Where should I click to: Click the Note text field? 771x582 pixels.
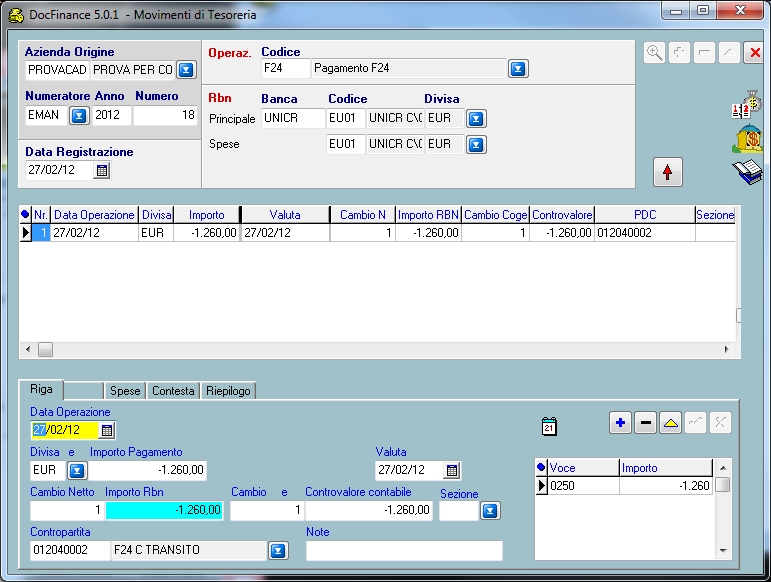click(x=404, y=551)
